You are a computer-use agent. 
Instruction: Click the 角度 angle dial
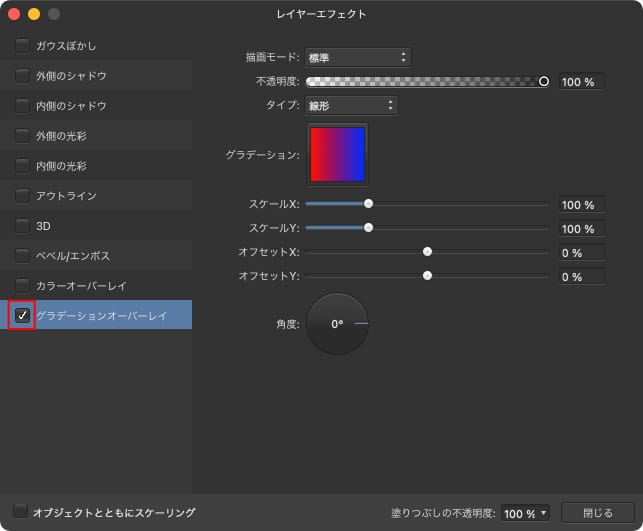[x=337, y=324]
